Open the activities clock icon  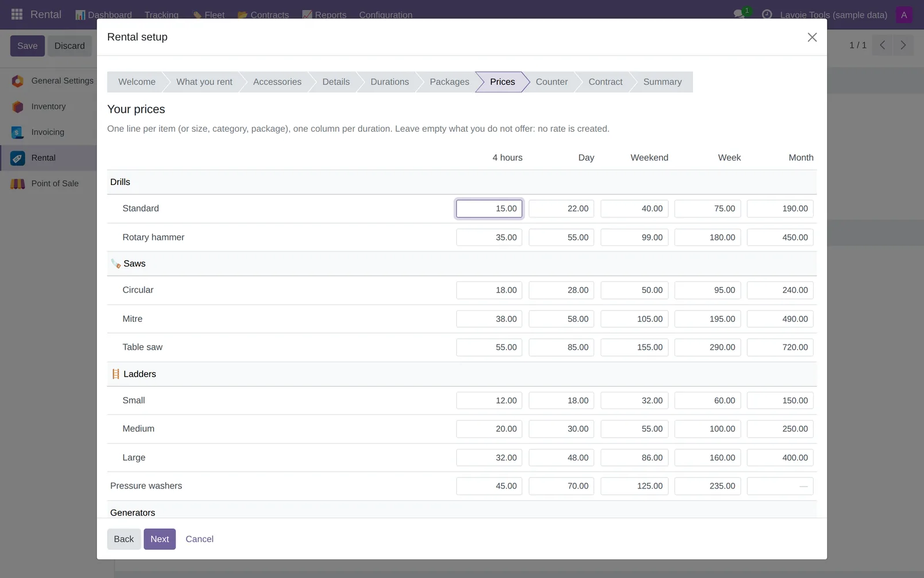pyautogui.click(x=767, y=14)
